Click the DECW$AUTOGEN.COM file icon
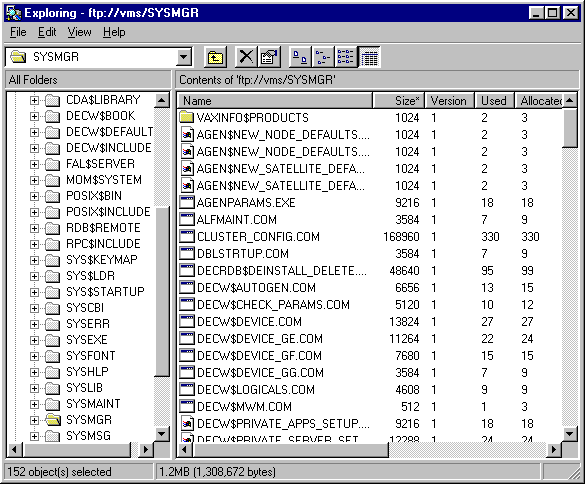This screenshot has height=484, width=585. 187,287
